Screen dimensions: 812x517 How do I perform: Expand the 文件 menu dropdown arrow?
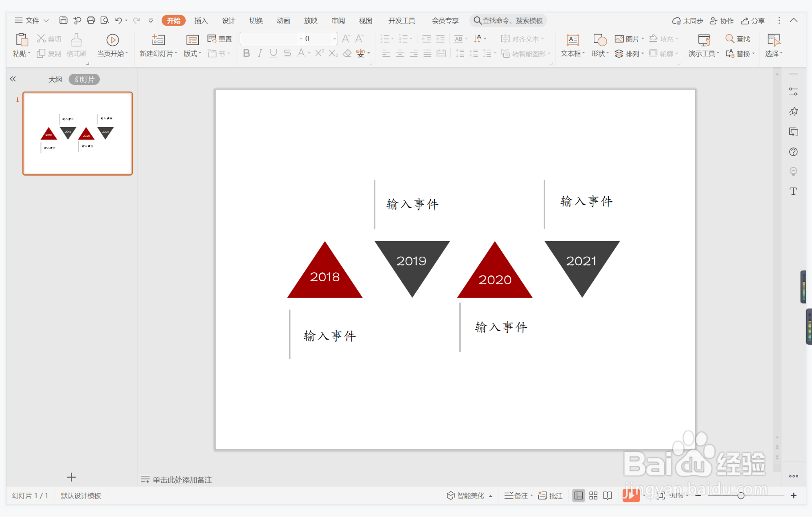46,20
